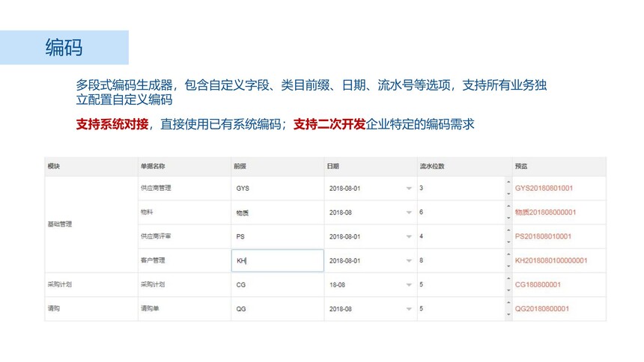Image resolution: width=644 pixels, height=362 pixels.
Task: Open date dropdown in 请购单 row
Action: pyautogui.click(x=409, y=309)
